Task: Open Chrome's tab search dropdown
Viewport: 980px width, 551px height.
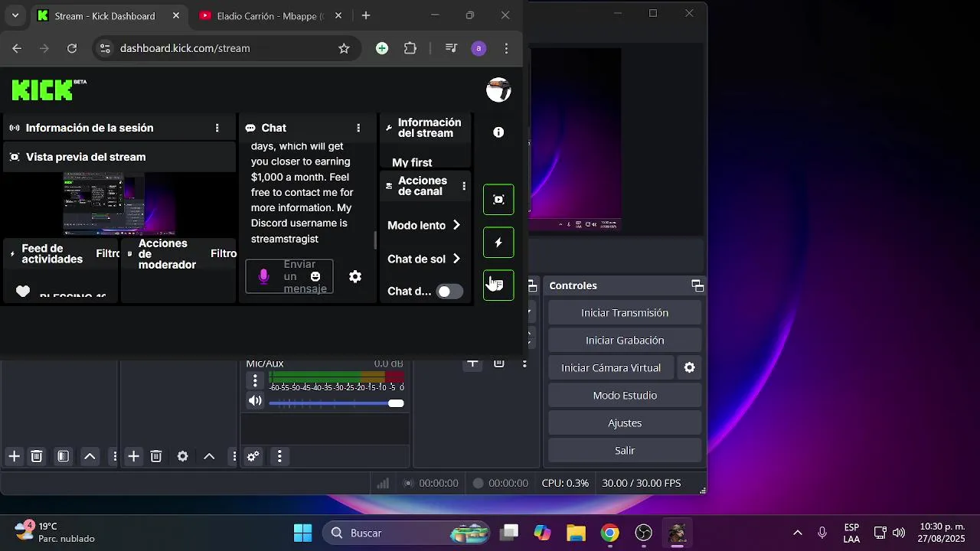Action: 15,16
